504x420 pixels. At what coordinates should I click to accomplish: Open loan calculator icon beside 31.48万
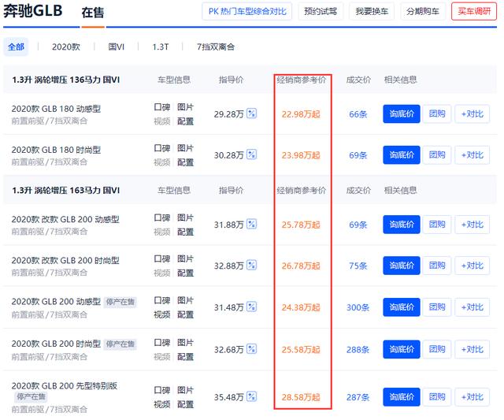[251, 307]
